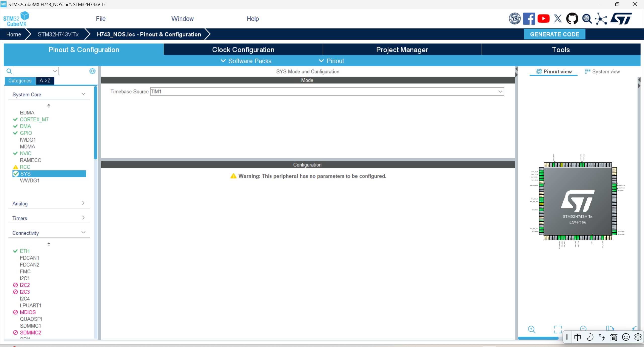Click the sort arrow under Connectivity
Image resolution: width=644 pixels, height=347 pixels.
click(x=49, y=244)
